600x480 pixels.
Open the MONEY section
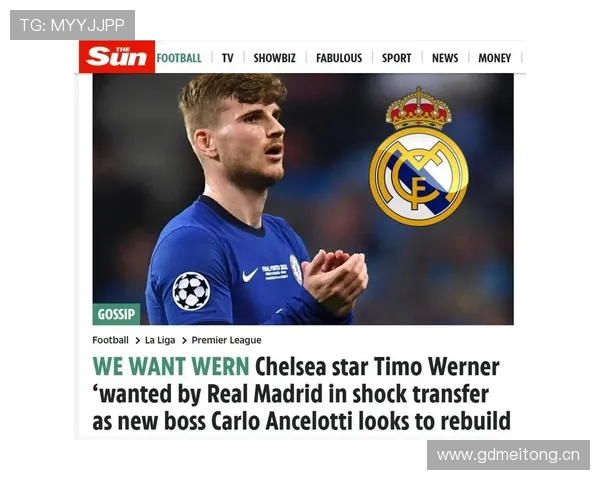pyautogui.click(x=494, y=58)
